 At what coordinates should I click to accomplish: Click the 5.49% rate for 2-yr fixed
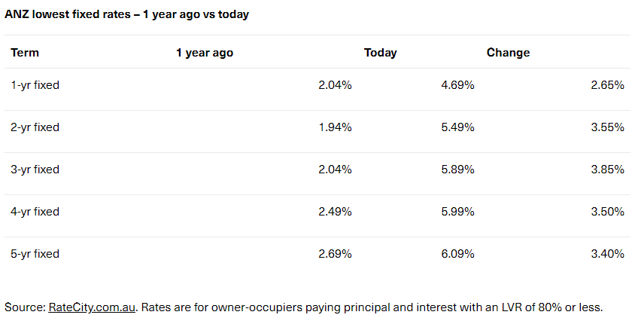tap(457, 127)
